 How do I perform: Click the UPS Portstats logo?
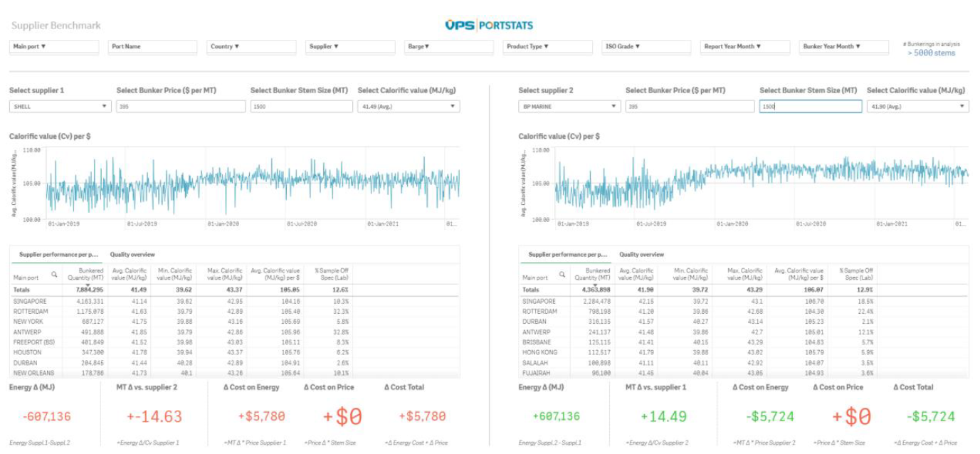[489, 26]
